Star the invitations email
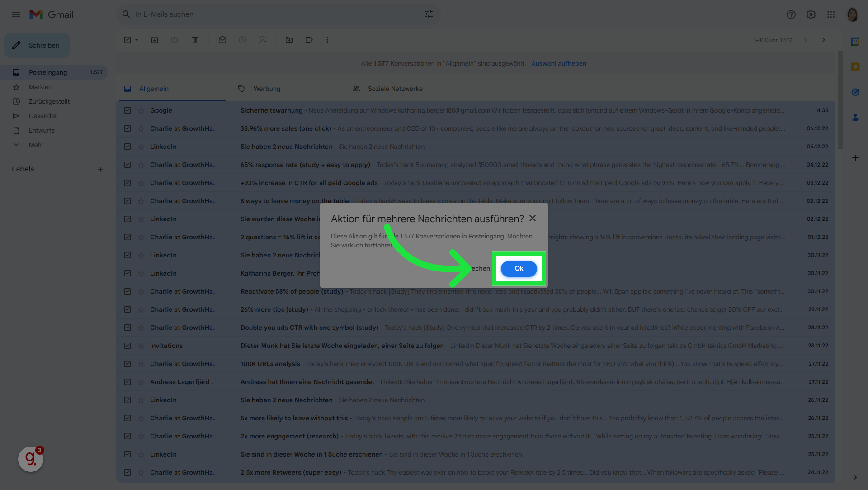 pyautogui.click(x=141, y=346)
